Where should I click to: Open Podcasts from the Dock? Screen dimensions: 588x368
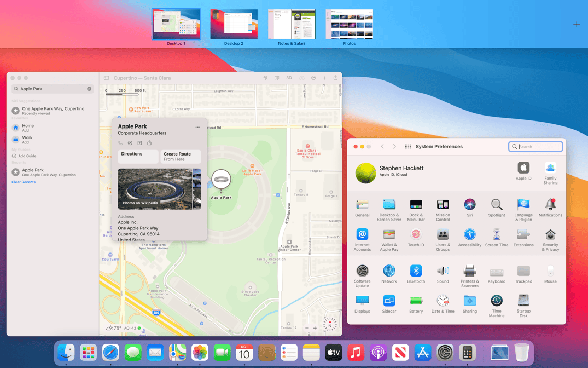tap(378, 353)
